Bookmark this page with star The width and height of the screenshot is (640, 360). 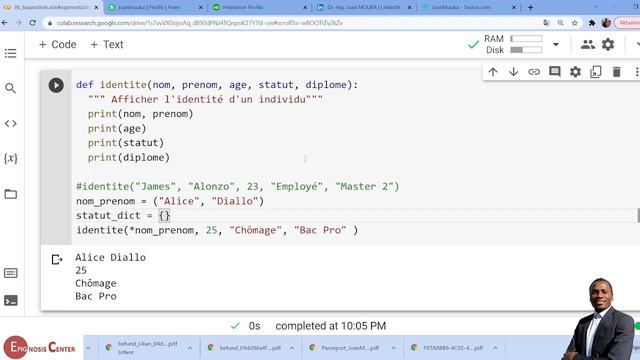click(x=575, y=23)
